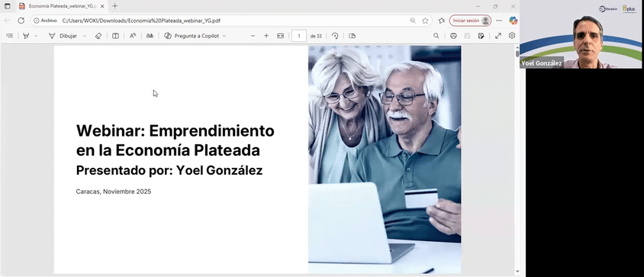Open the translate document tool

point(150,36)
